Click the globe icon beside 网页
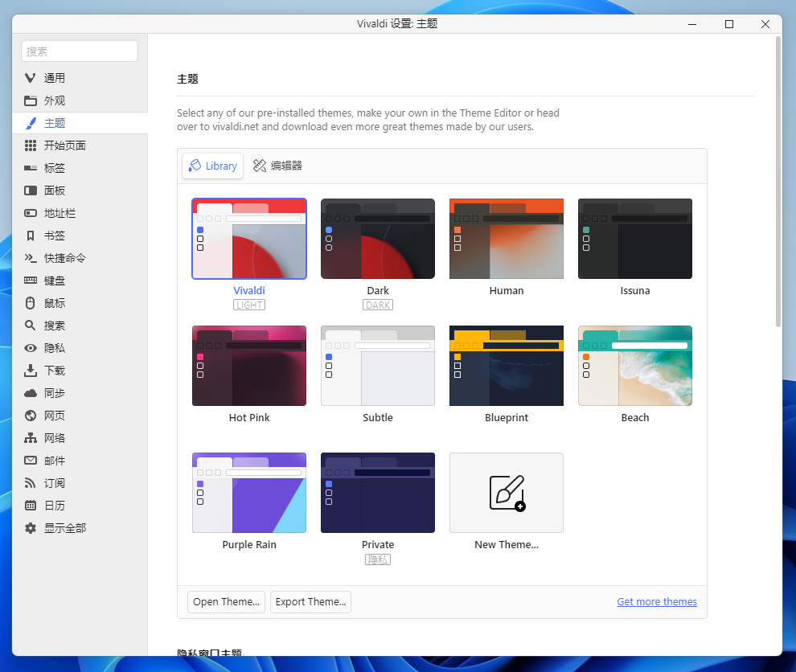 [31, 416]
